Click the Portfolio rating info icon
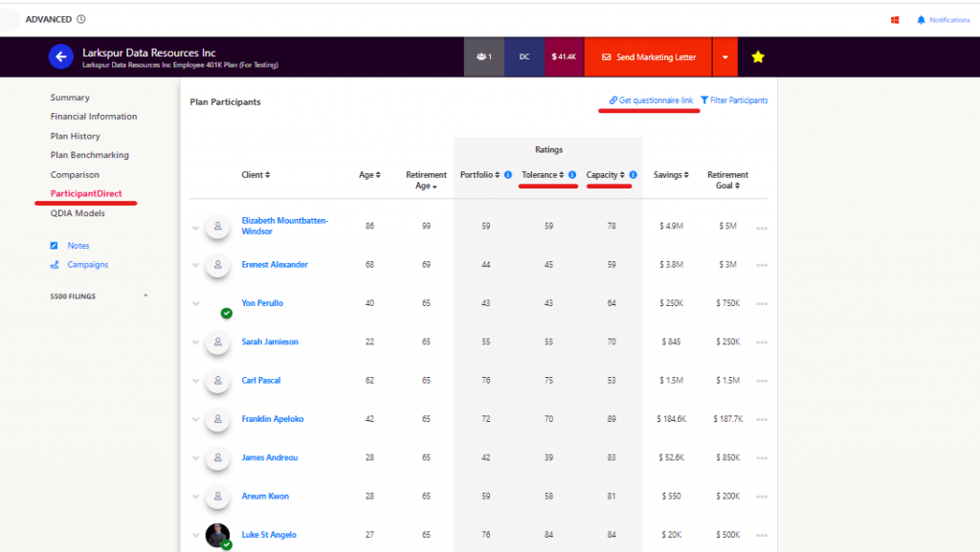Viewport: 980px width, 552px height. (x=508, y=175)
